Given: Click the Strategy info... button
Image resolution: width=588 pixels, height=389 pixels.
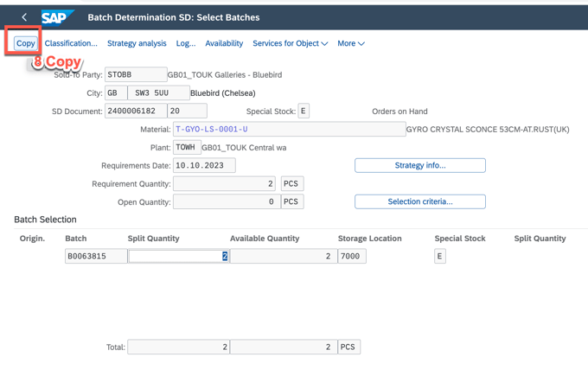Looking at the screenshot, I should 419,165.
